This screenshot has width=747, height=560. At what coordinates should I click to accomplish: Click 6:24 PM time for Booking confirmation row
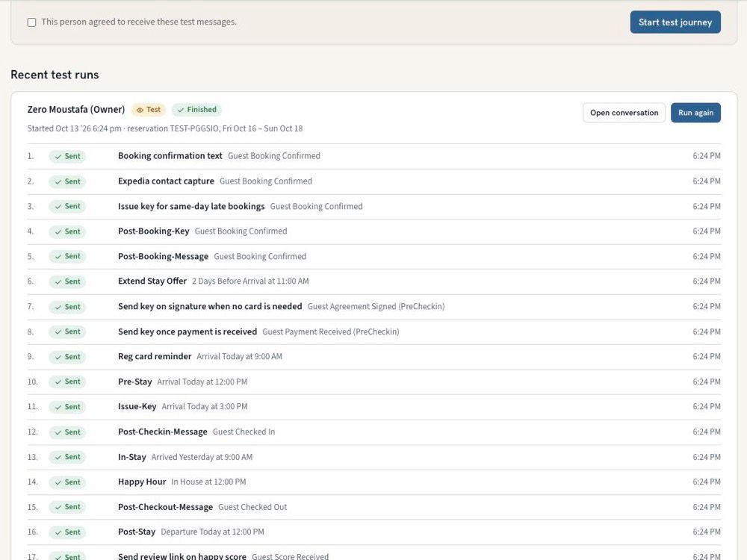707,156
